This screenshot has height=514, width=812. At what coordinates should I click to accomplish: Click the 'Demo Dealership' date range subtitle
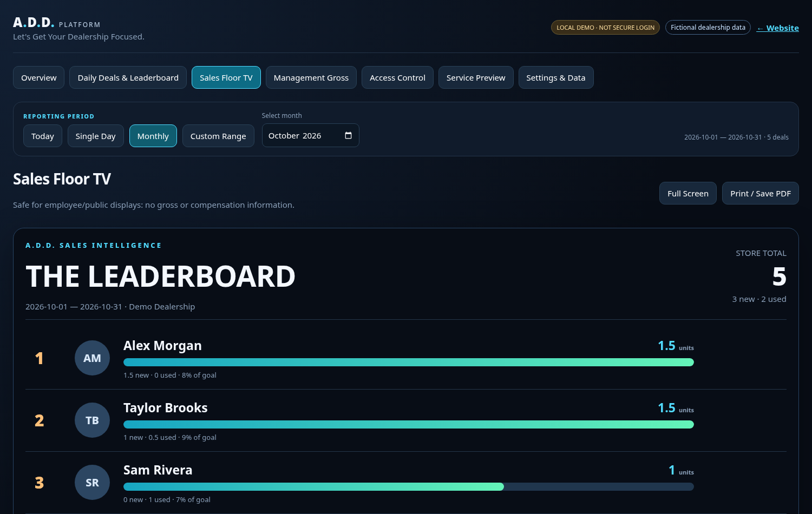(110, 307)
